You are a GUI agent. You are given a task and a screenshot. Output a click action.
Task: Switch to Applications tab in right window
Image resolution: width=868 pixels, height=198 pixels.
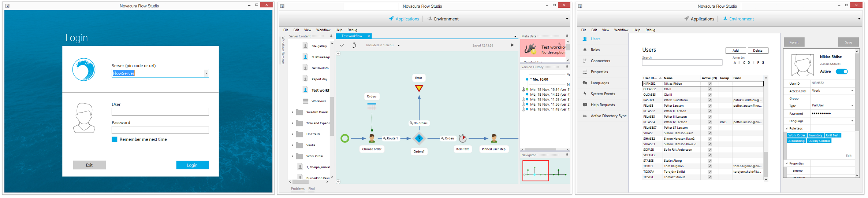(x=699, y=19)
